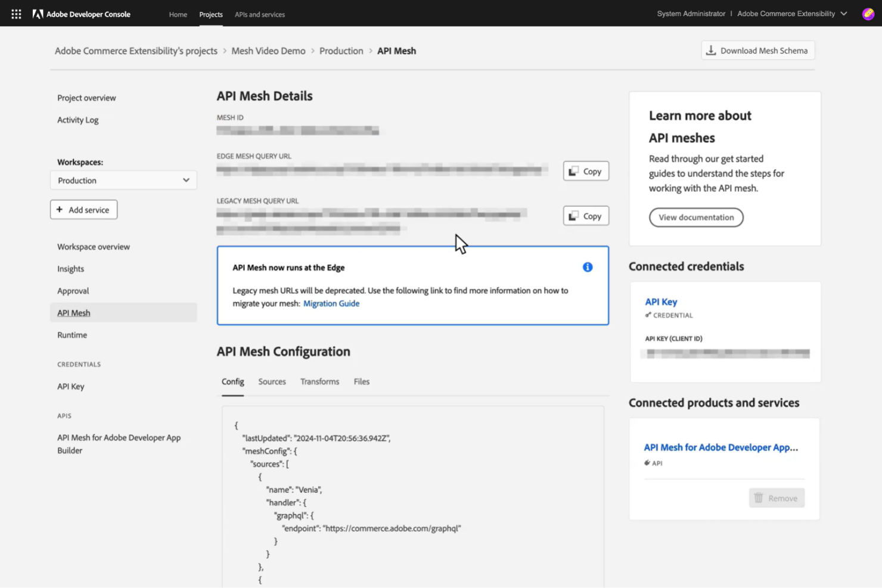Expand the Adobe Commerce Extensibility org switcher
Image resolution: width=882 pixels, height=588 pixels.
(x=844, y=13)
